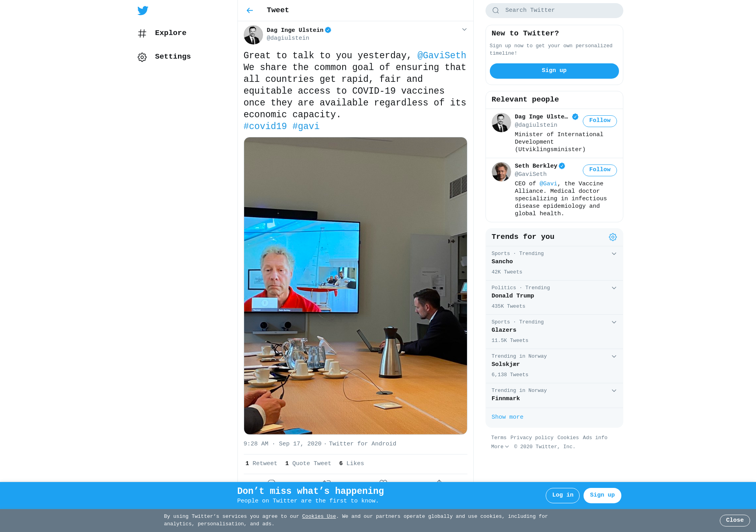Click Seth Berkley's profile picture

click(501, 172)
